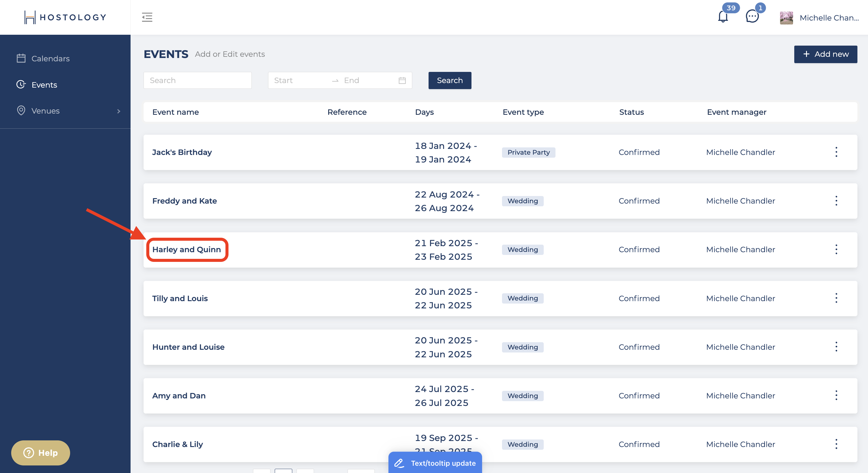Open actions menu for Hunter and Louise row
The height and width of the screenshot is (473, 868).
click(836, 347)
